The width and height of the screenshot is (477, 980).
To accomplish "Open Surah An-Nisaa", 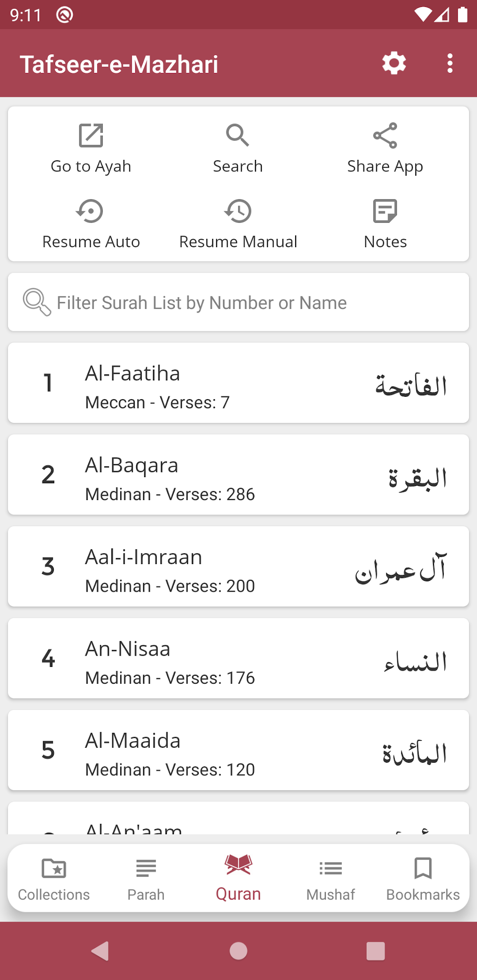I will click(x=238, y=658).
